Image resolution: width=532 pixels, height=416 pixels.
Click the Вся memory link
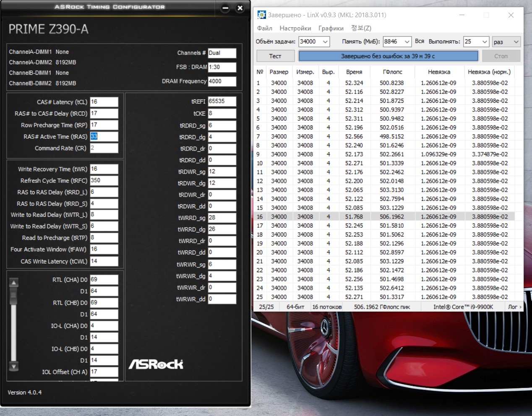(x=420, y=41)
